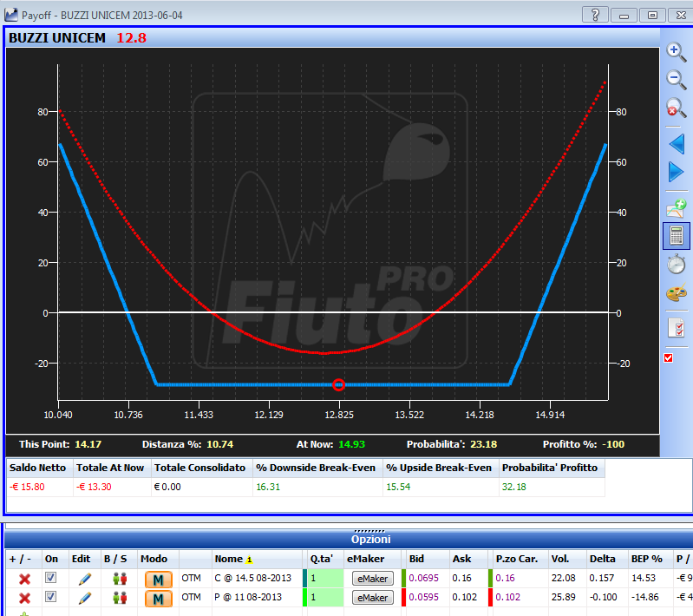This screenshot has height=616, width=693.
Task: Uncheck On box for C @ 14.5 option
Action: [x=51, y=578]
